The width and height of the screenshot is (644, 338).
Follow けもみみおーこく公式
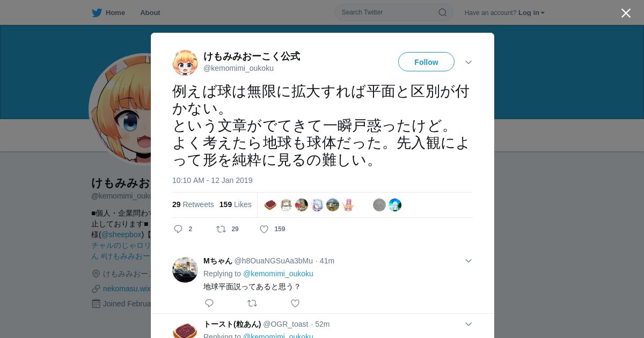click(x=426, y=62)
